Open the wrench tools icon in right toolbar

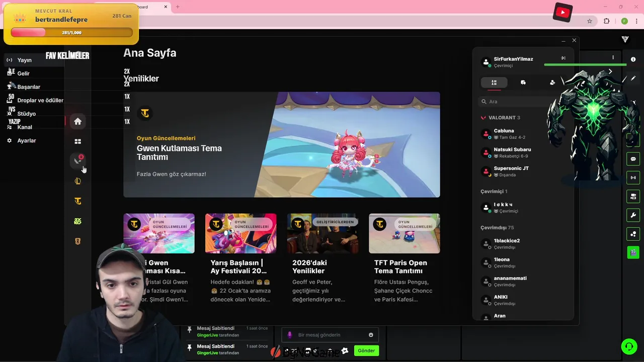(x=633, y=215)
